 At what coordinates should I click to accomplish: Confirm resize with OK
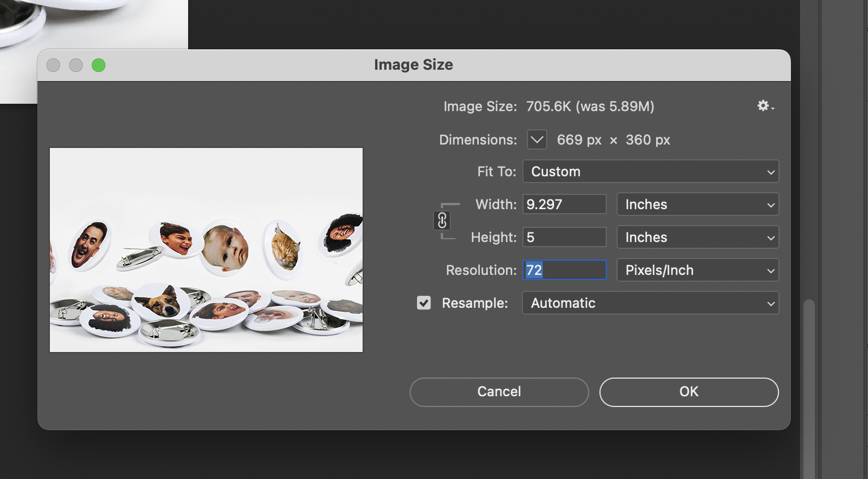(x=688, y=392)
